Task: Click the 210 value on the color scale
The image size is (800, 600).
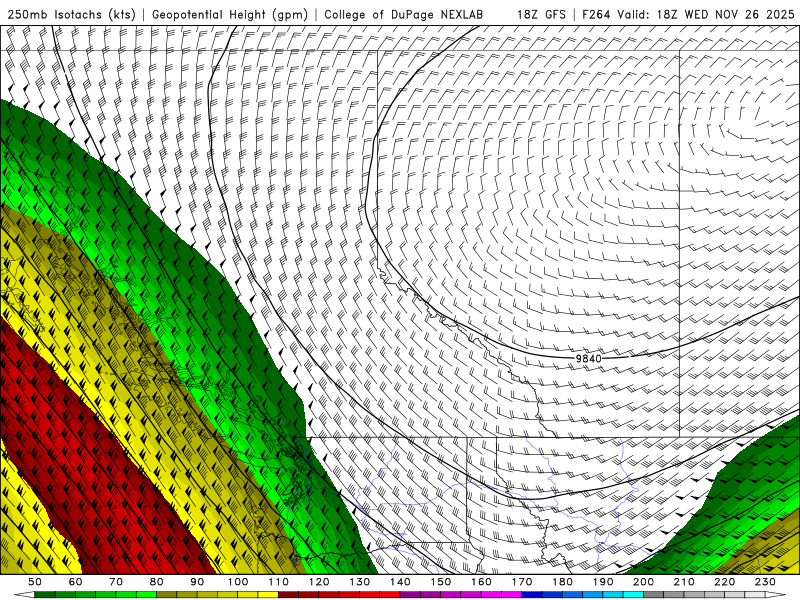Action: (x=685, y=582)
